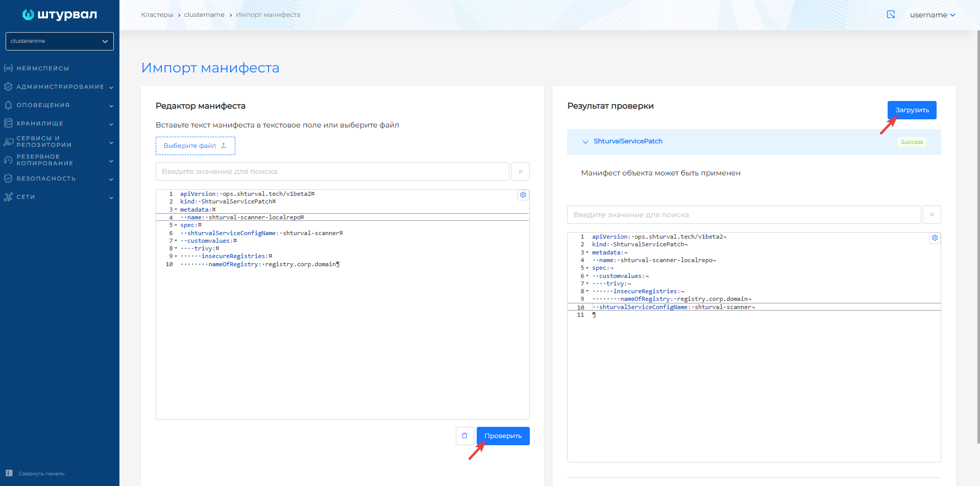Screen dimensions: 980x486
Task: Expand the Сети sidebar section
Action: pyautogui.click(x=27, y=197)
